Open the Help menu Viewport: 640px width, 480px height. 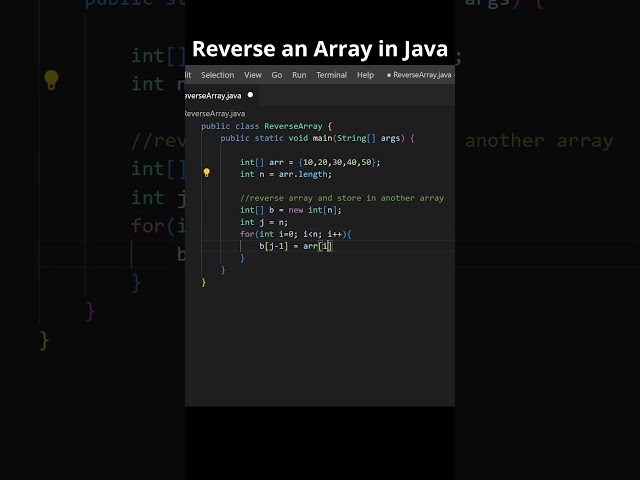pos(365,75)
